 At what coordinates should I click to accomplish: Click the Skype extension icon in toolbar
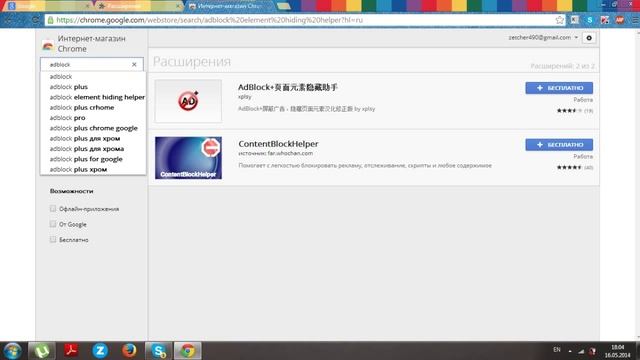589,20
